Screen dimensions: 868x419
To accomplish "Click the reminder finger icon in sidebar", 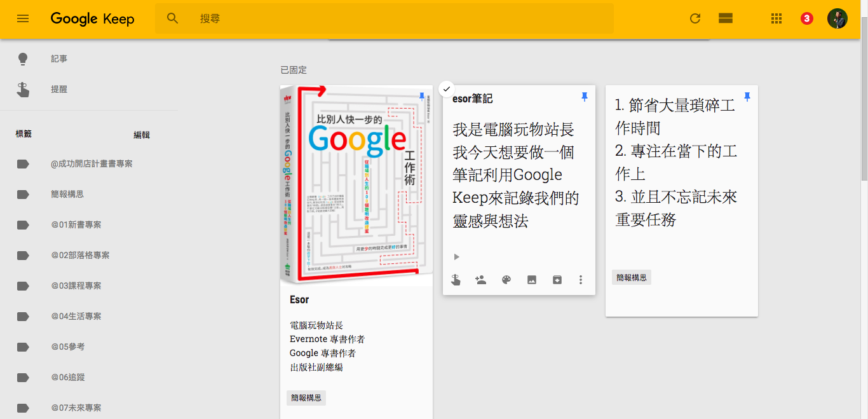I will pyautogui.click(x=23, y=90).
